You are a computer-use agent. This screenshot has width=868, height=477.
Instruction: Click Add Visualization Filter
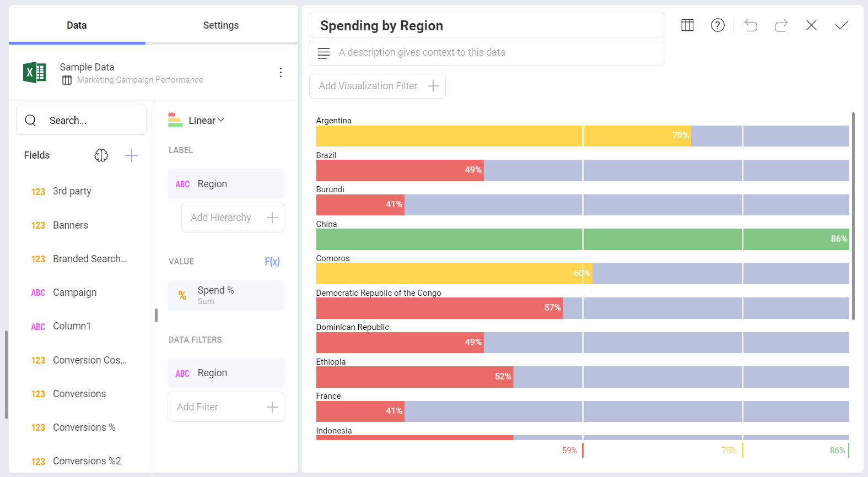pos(377,86)
